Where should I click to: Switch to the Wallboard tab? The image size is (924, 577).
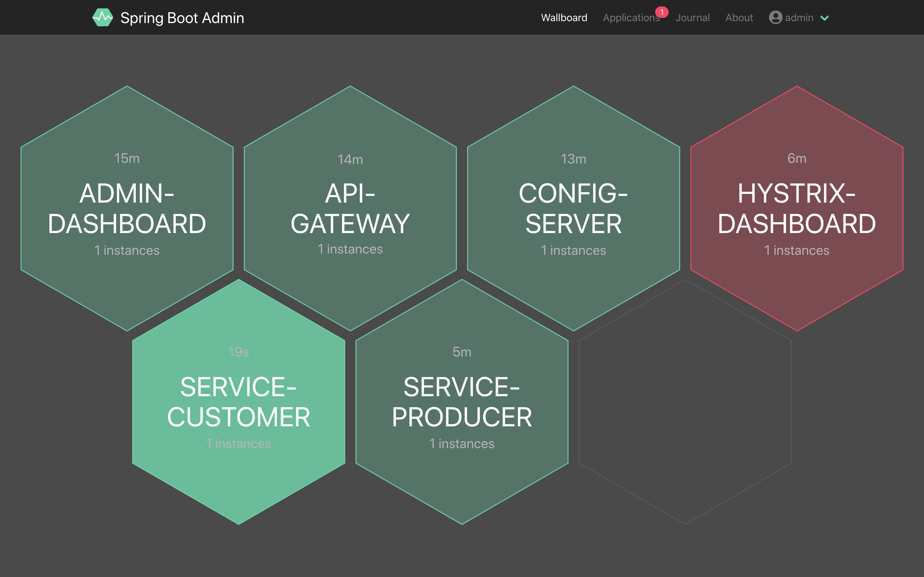pyautogui.click(x=564, y=18)
